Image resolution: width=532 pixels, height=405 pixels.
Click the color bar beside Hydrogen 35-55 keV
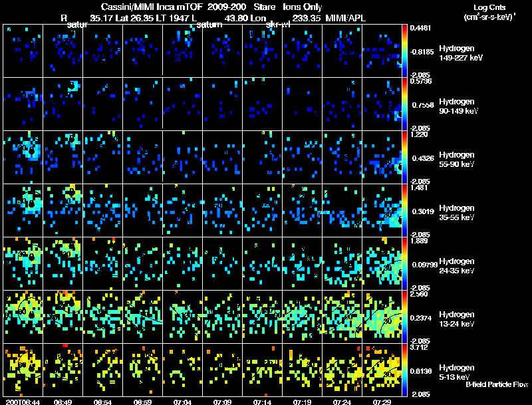tap(404, 211)
